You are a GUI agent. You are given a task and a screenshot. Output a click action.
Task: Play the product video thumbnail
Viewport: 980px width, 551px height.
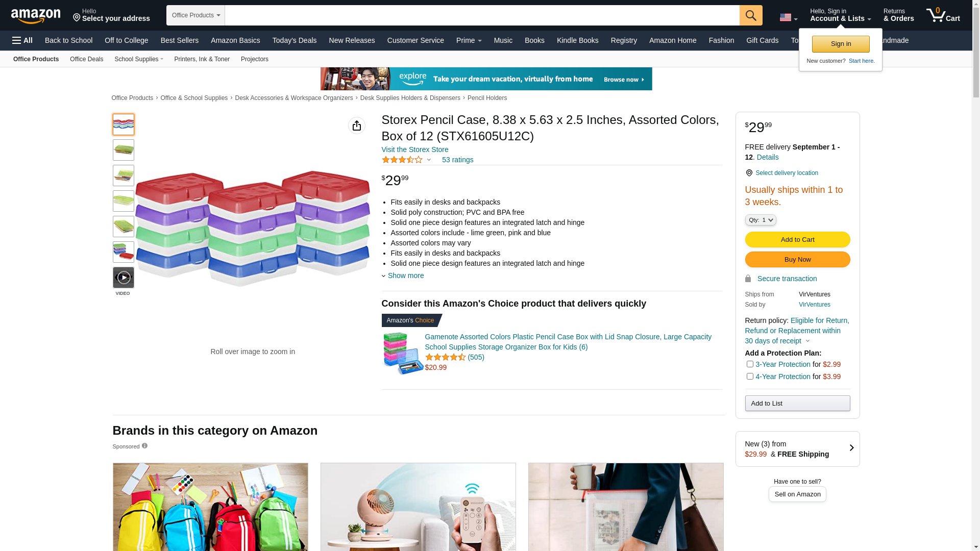(123, 278)
